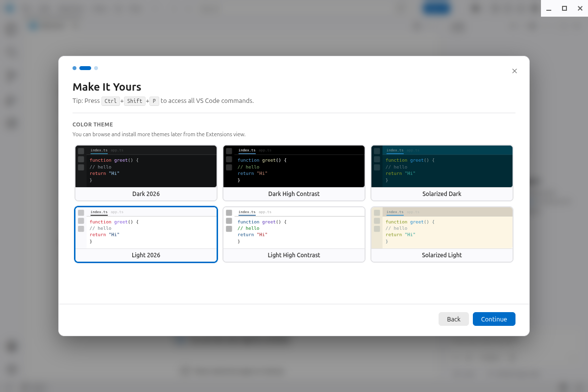Viewport: 588px width, 392px height.
Task: Click the Shift key hint
Action: [135, 101]
